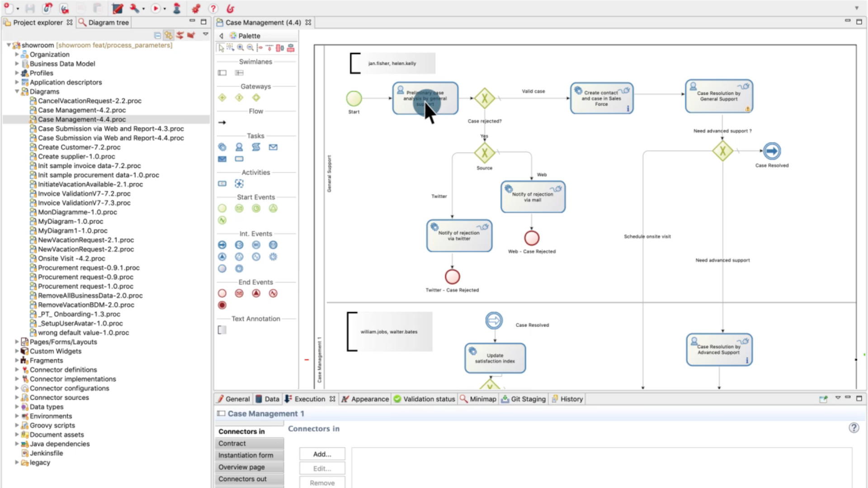This screenshot has height=488, width=868.
Task: Collapse the Palette using the left arrow
Action: click(x=221, y=36)
